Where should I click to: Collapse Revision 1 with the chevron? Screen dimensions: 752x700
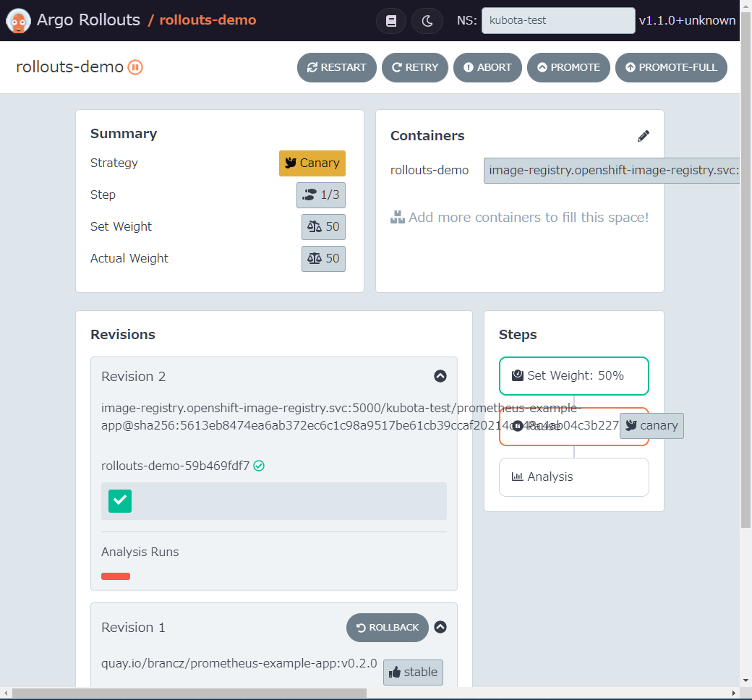click(x=440, y=627)
